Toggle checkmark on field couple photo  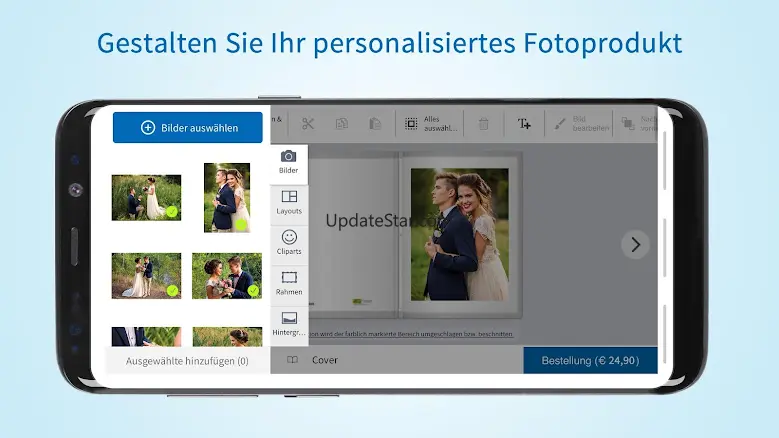pyautogui.click(x=172, y=290)
